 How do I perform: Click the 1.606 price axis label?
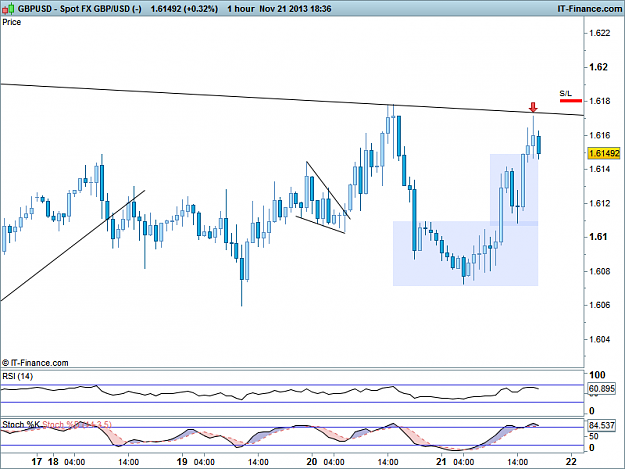(599, 305)
